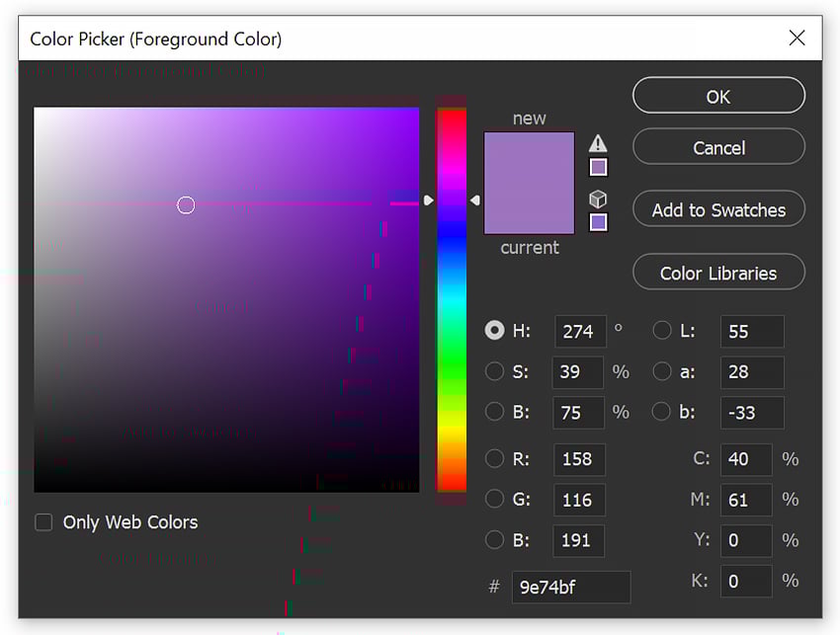Select the a radio button
The width and height of the screenshot is (840, 635).
[x=661, y=372]
